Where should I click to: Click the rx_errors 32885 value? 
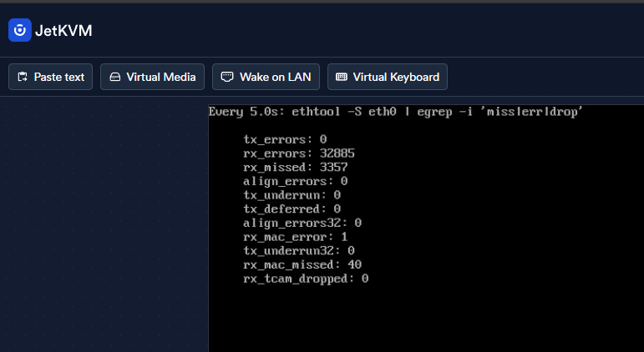coord(337,153)
